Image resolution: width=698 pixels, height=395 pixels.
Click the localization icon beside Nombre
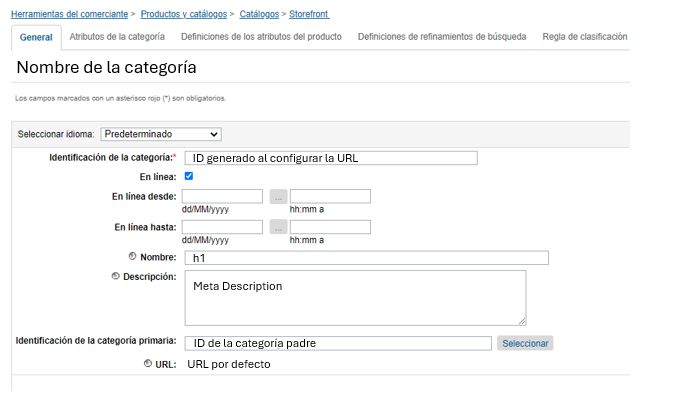click(x=132, y=257)
